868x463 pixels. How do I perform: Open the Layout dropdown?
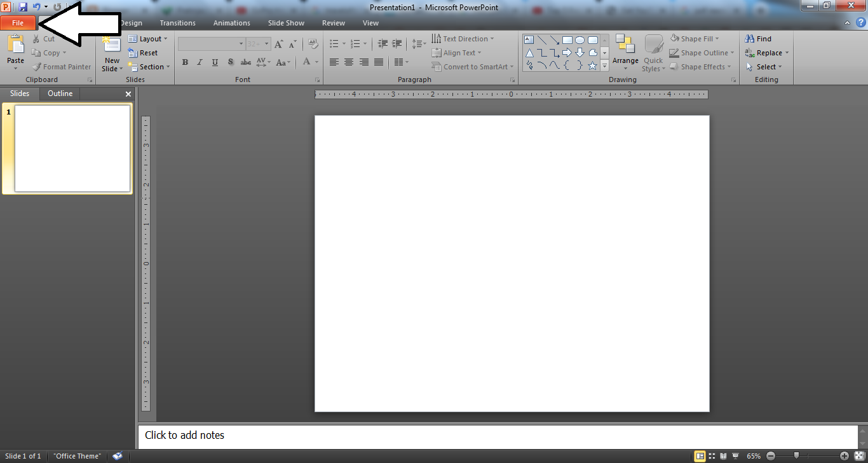pyautogui.click(x=148, y=39)
